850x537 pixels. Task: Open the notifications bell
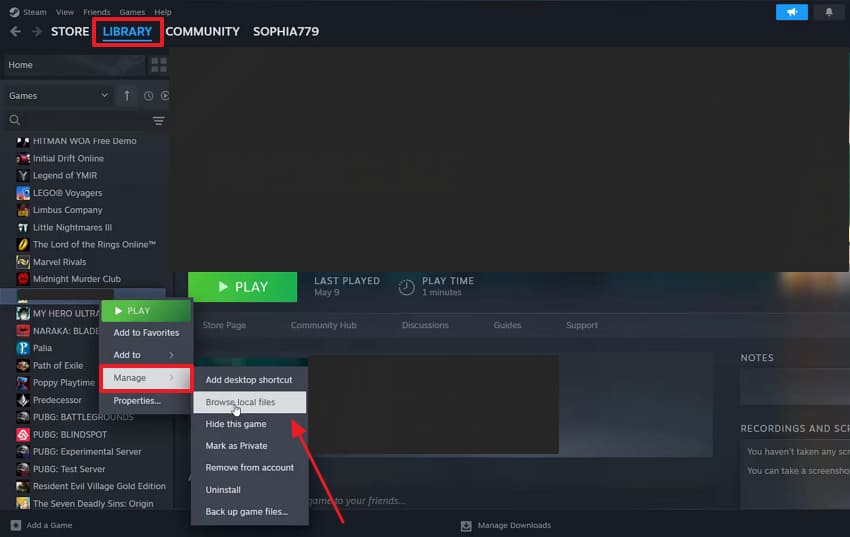pyautogui.click(x=829, y=12)
